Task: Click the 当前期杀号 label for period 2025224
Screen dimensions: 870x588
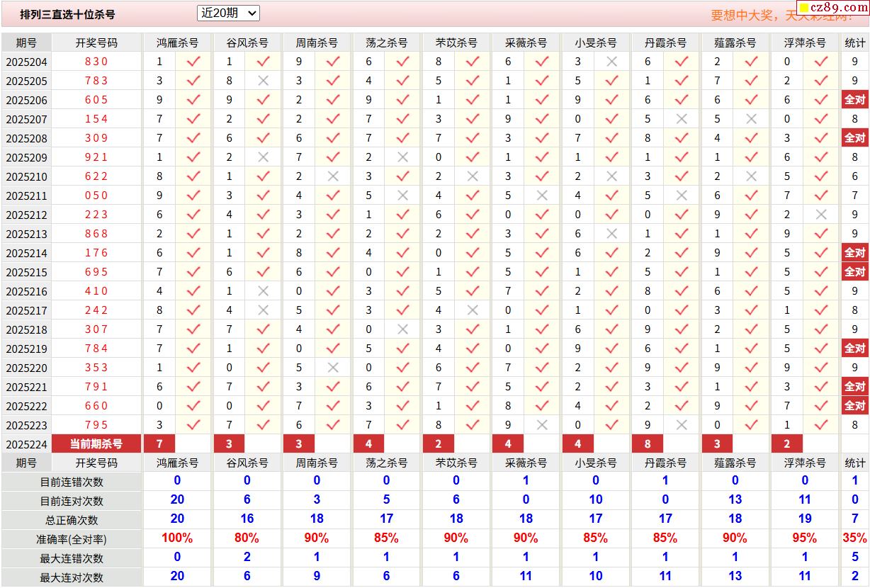Action: [x=96, y=444]
